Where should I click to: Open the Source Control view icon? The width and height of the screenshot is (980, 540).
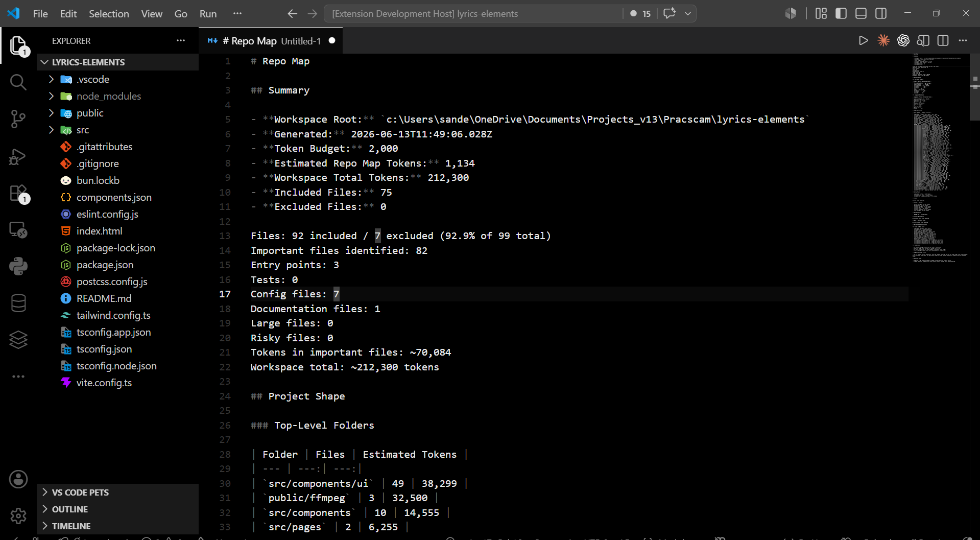pos(18,119)
